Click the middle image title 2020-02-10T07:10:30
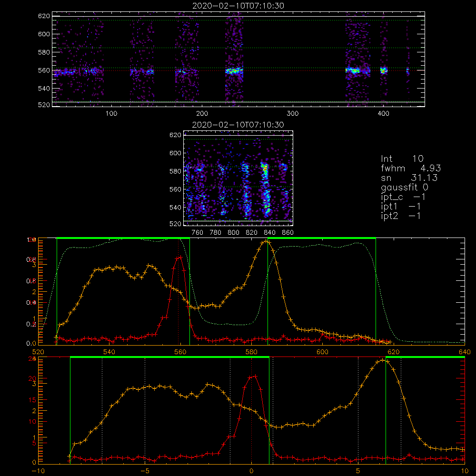 coord(238,125)
